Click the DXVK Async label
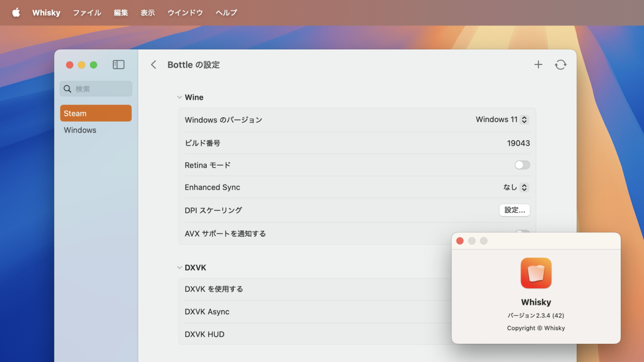 207,312
